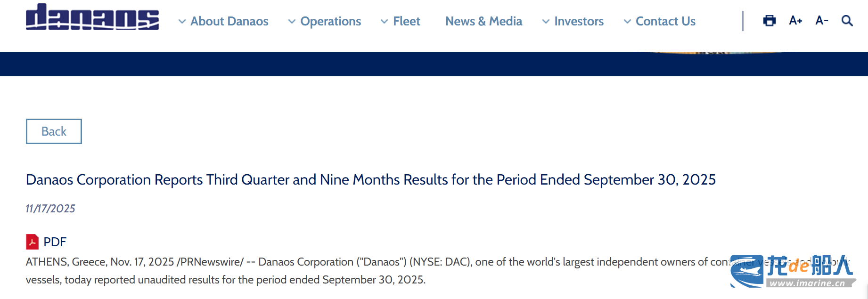Open the News & Media menu item

[x=483, y=21]
